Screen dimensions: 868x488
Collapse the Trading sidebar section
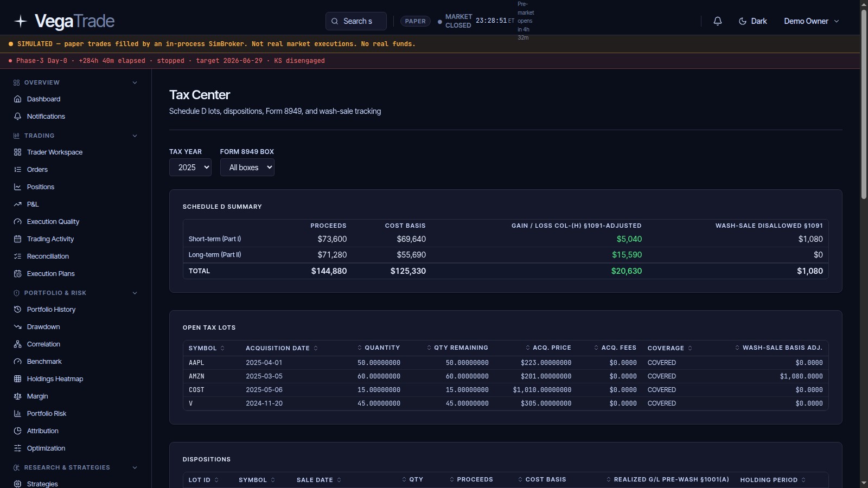pos(135,136)
